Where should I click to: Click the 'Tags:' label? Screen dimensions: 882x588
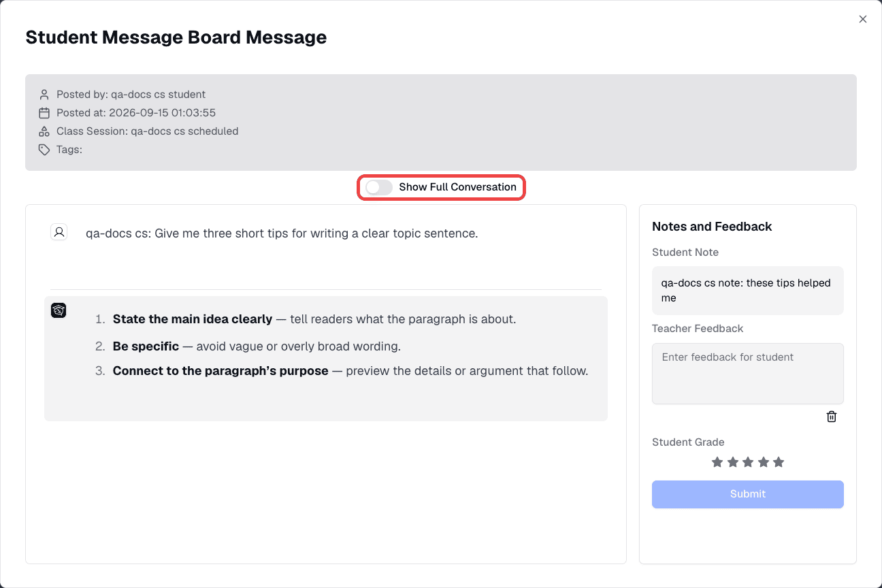click(x=69, y=150)
